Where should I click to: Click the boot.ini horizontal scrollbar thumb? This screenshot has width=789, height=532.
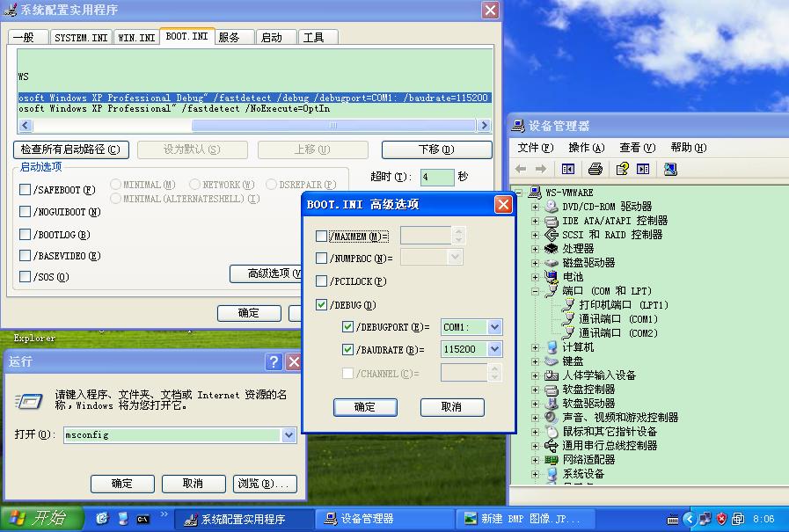pyautogui.click(x=333, y=125)
